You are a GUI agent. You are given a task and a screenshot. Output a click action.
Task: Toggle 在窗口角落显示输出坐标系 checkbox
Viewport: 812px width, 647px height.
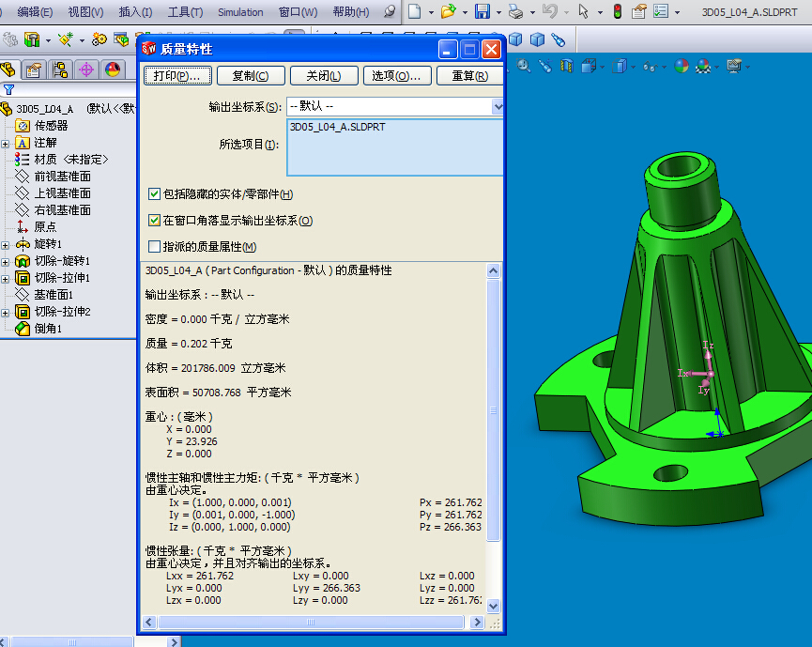pyautogui.click(x=155, y=221)
